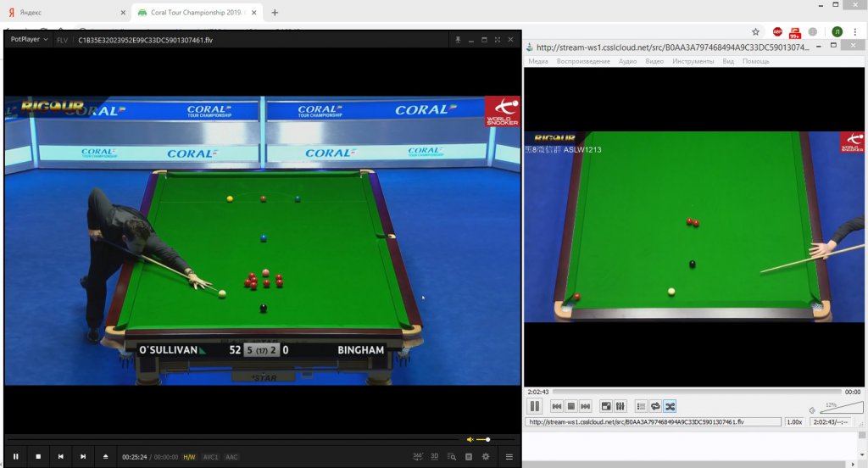Image resolution: width=868 pixels, height=468 pixels.
Task: Pause playback in PotPlayer
Action: [15, 457]
